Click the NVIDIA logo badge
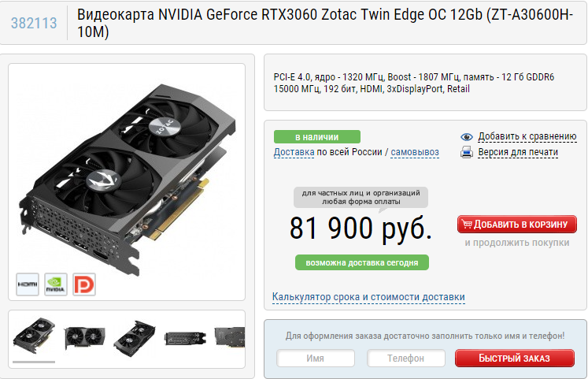The image size is (588, 379). point(56,284)
